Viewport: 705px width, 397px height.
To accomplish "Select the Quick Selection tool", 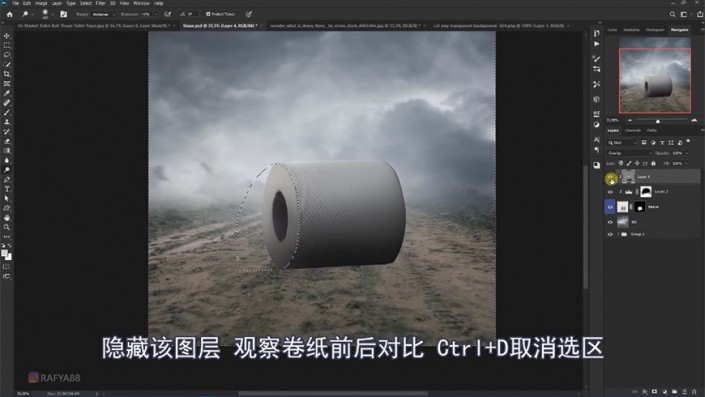I will (7, 64).
